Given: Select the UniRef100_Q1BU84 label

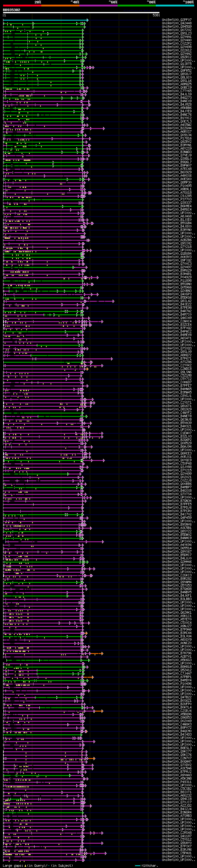Looking at the screenshot, I should [177, 253].
